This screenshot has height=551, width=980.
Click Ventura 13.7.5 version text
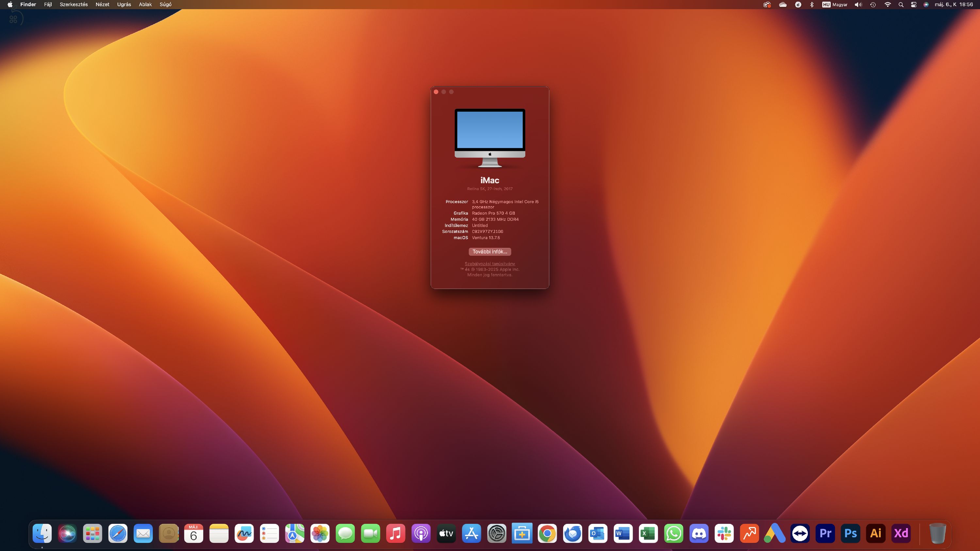486,238
